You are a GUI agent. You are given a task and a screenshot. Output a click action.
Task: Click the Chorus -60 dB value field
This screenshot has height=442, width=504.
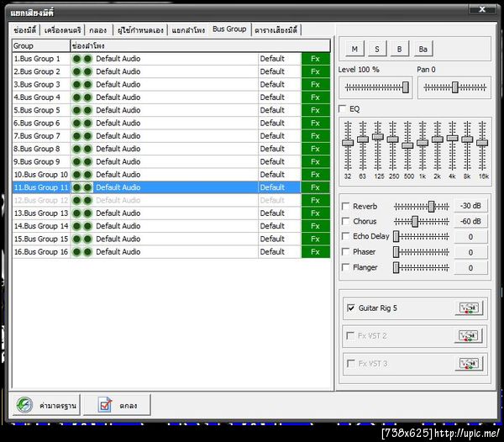pos(470,221)
